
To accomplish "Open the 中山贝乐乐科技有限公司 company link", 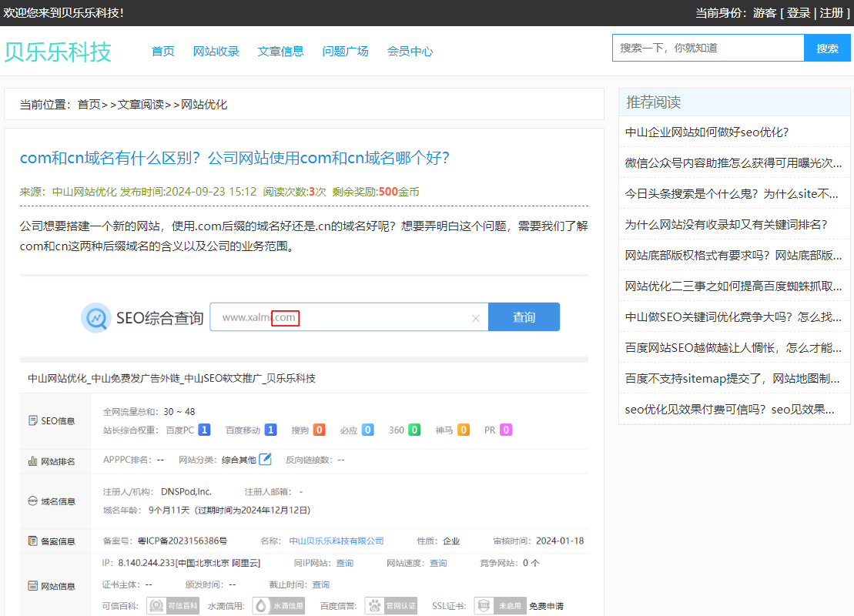I will [x=336, y=541].
